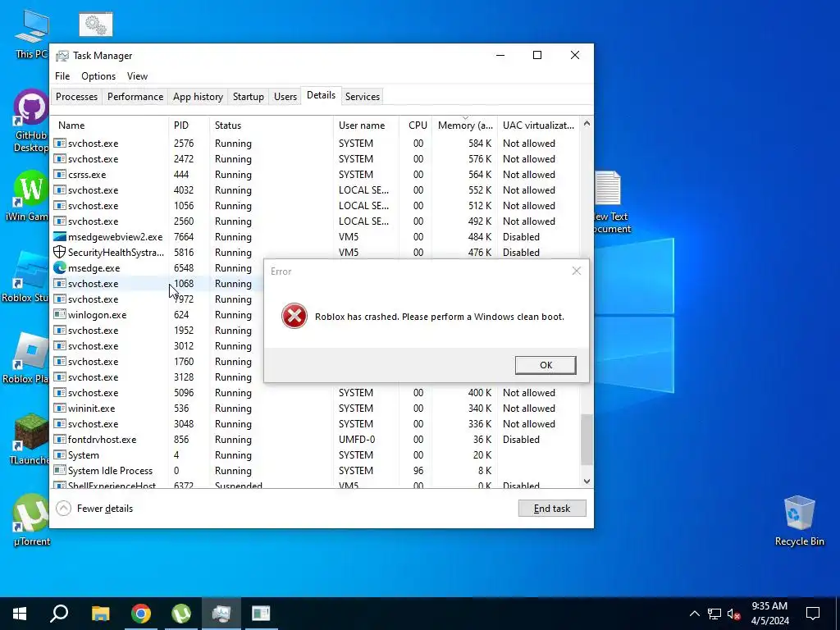Sort by the CPU column header
Viewport: 840px width, 630px height.
[416, 126]
